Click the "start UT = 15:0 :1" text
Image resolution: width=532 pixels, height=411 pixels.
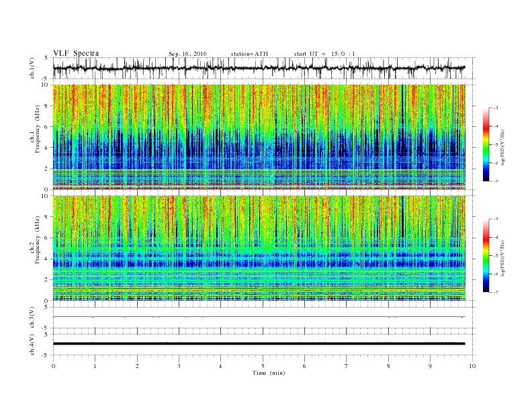click(324, 54)
